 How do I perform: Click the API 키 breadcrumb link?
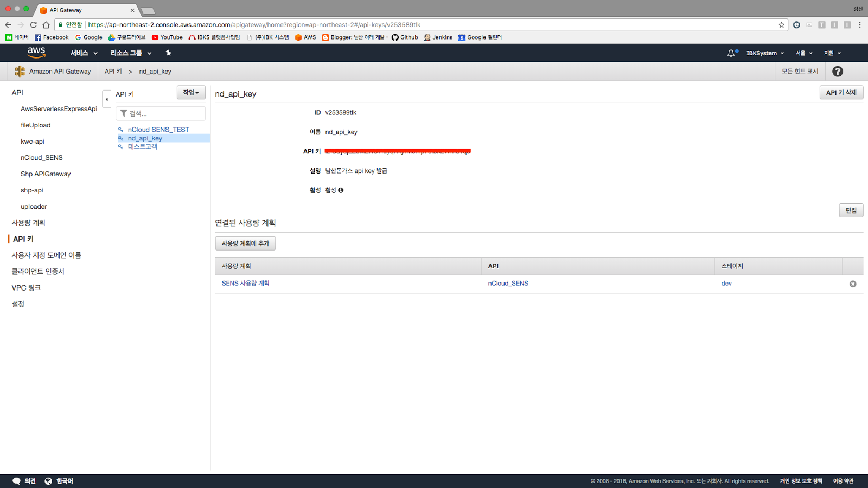pyautogui.click(x=113, y=72)
